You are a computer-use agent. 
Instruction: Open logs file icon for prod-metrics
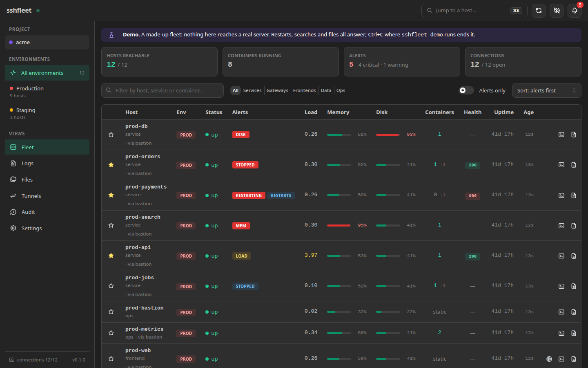pos(574,333)
